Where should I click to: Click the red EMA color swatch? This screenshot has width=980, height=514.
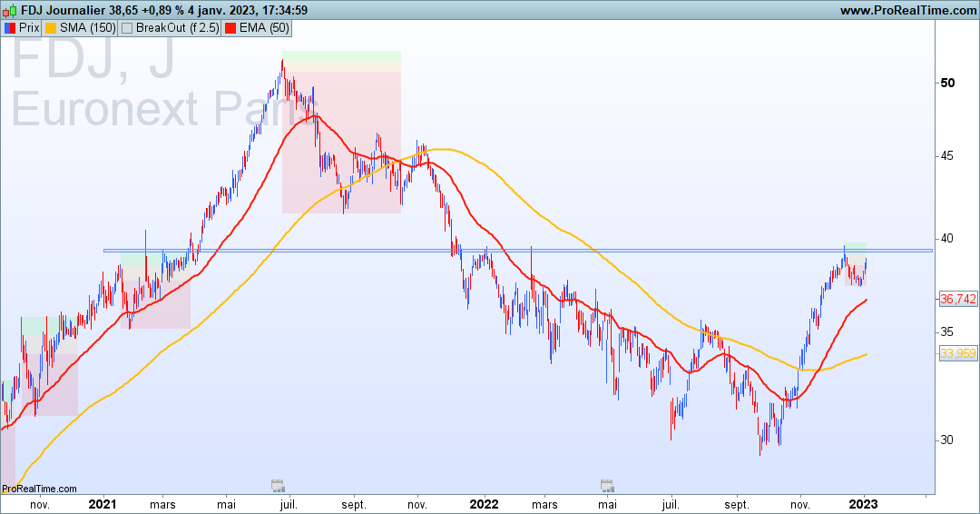(x=230, y=28)
